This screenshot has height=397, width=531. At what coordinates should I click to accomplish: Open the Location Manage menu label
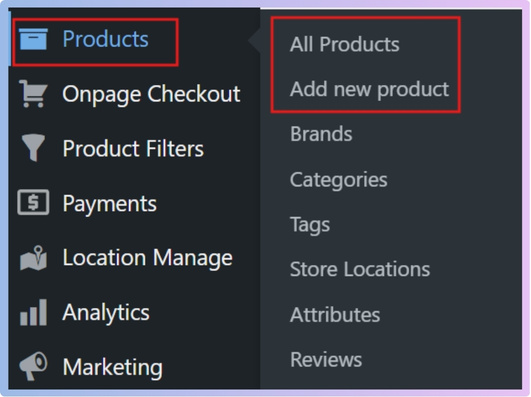point(148,258)
